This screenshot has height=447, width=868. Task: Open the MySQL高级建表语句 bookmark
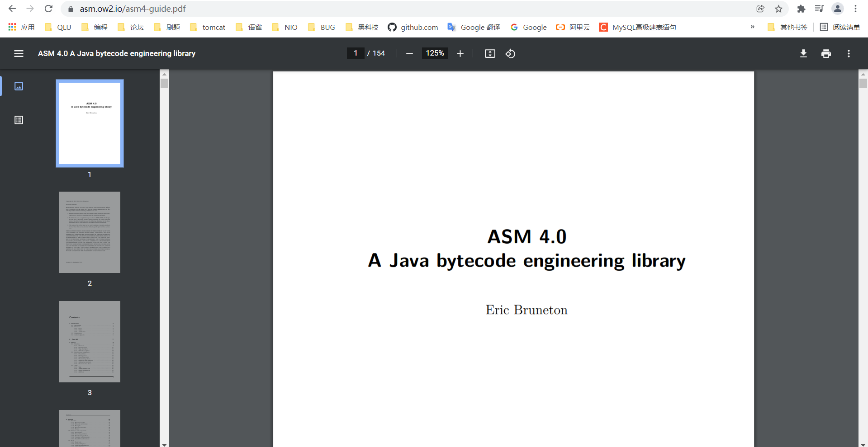[x=638, y=27]
